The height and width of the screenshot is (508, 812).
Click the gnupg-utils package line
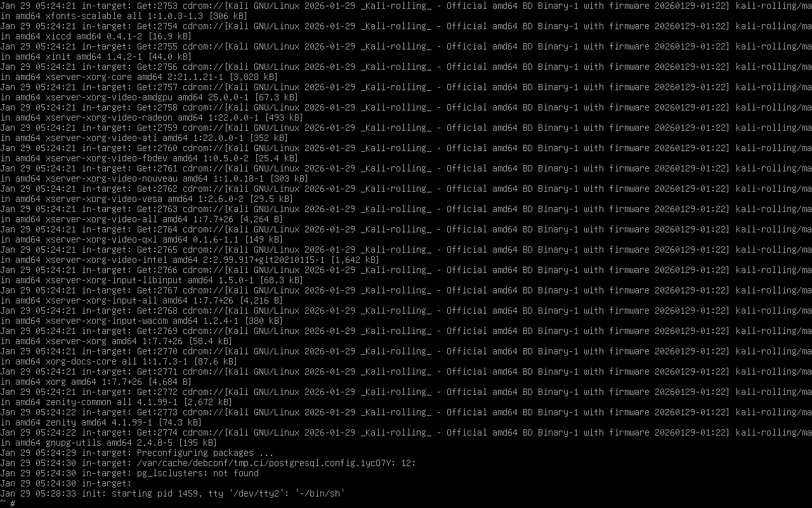[x=108, y=443]
